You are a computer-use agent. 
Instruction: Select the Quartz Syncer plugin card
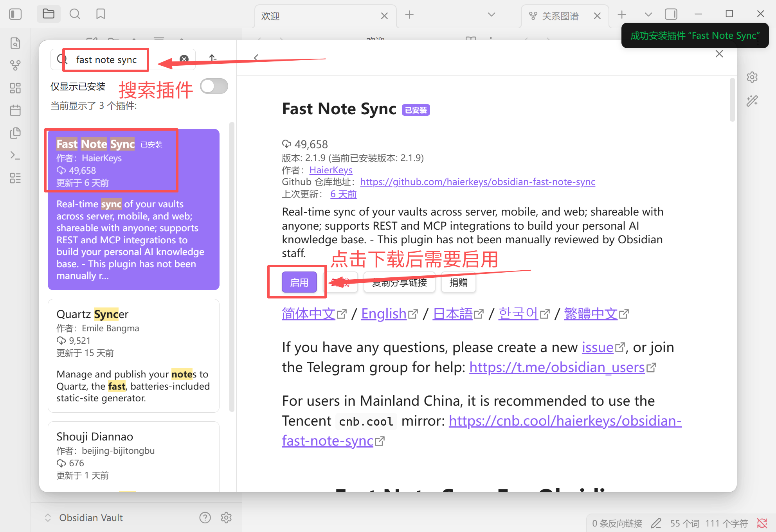click(x=133, y=356)
